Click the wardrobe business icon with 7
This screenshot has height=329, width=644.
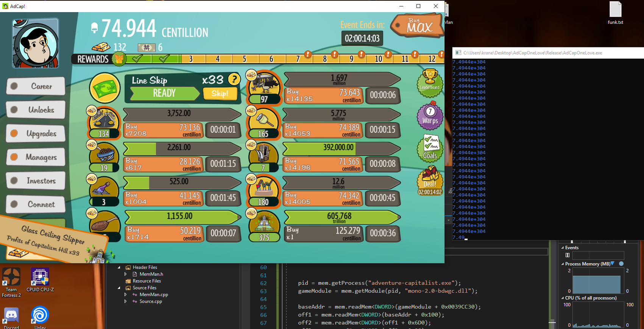point(263,157)
